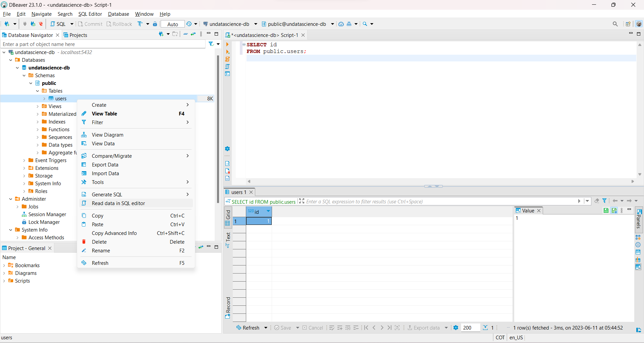
Task: Open the SQL Editor menu
Action: tap(90, 14)
